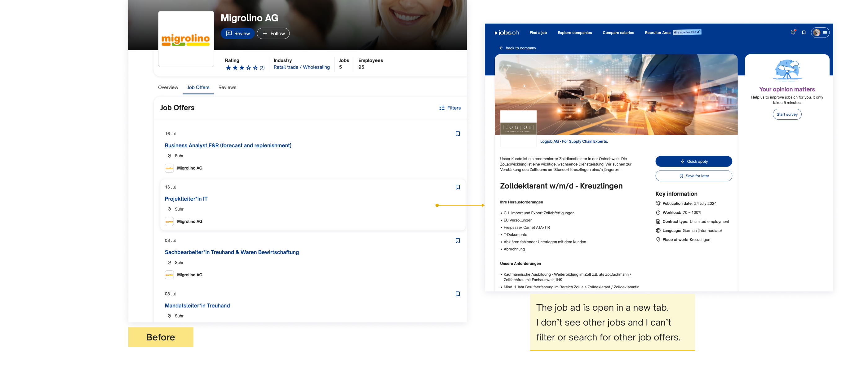868x377 pixels.
Task: Switch to the Overview tab
Action: 168,87
